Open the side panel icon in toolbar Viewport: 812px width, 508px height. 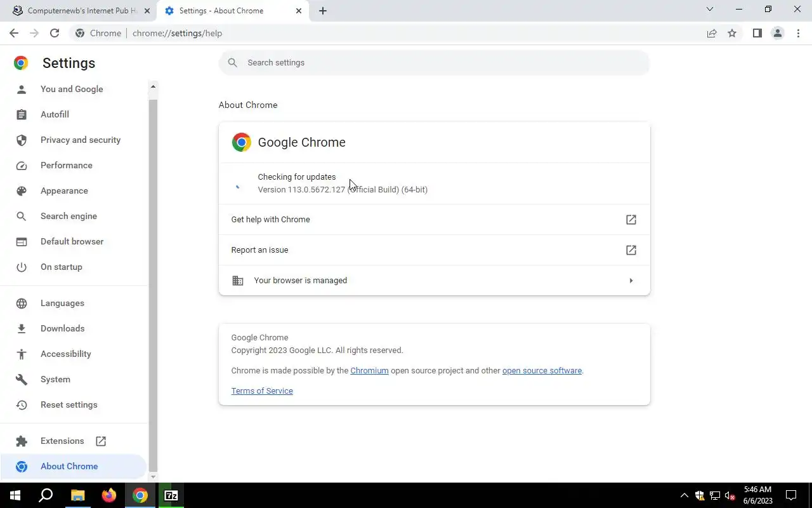click(x=757, y=33)
